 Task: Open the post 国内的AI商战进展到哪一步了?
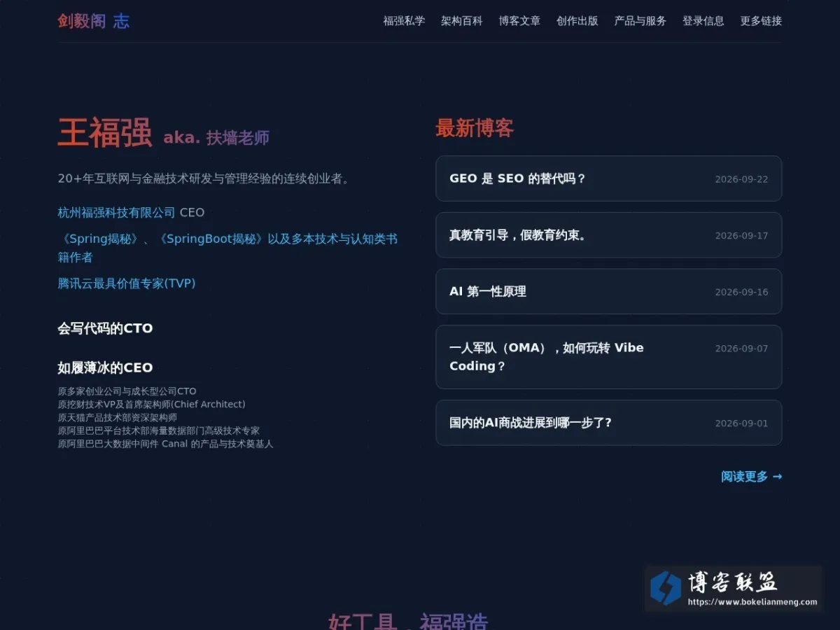tap(608, 423)
